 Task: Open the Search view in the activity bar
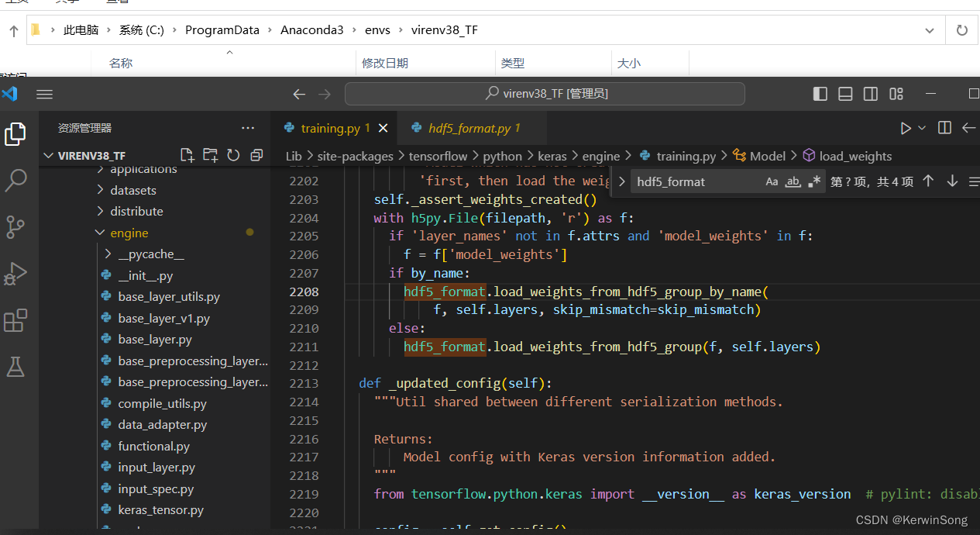(x=15, y=180)
